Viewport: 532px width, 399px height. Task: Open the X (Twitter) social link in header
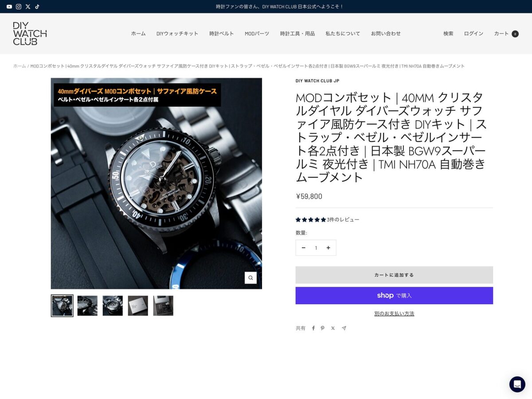(28, 7)
